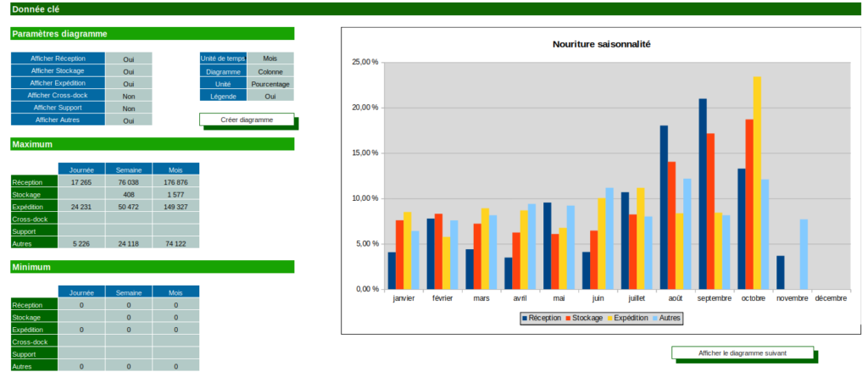
Task: Toggle the Afficher Support value cell
Action: tap(129, 108)
